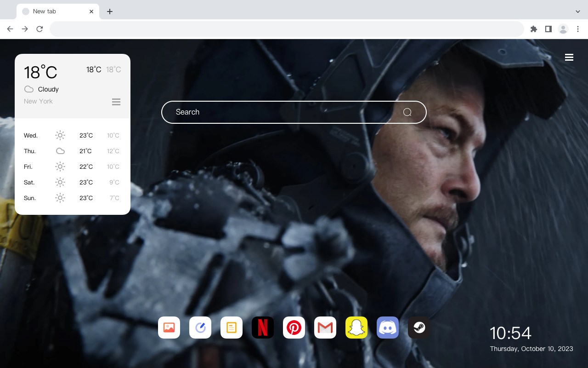The image size is (588, 368).
Task: Open the Gmail shortcut
Action: click(x=325, y=328)
